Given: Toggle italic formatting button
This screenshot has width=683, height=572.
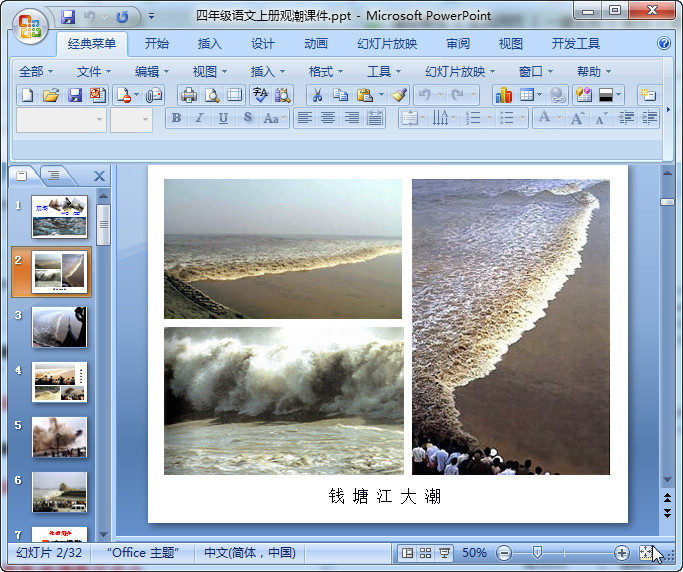Looking at the screenshot, I should tap(199, 119).
